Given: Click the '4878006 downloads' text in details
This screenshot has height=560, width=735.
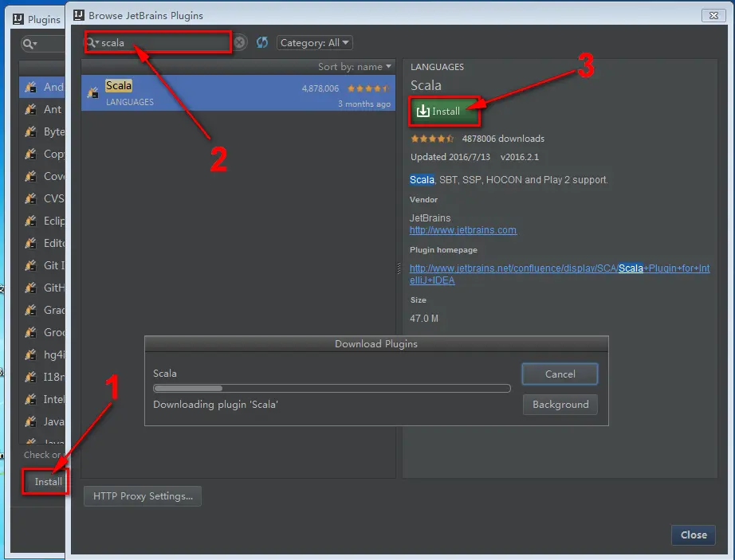Looking at the screenshot, I should [503, 139].
